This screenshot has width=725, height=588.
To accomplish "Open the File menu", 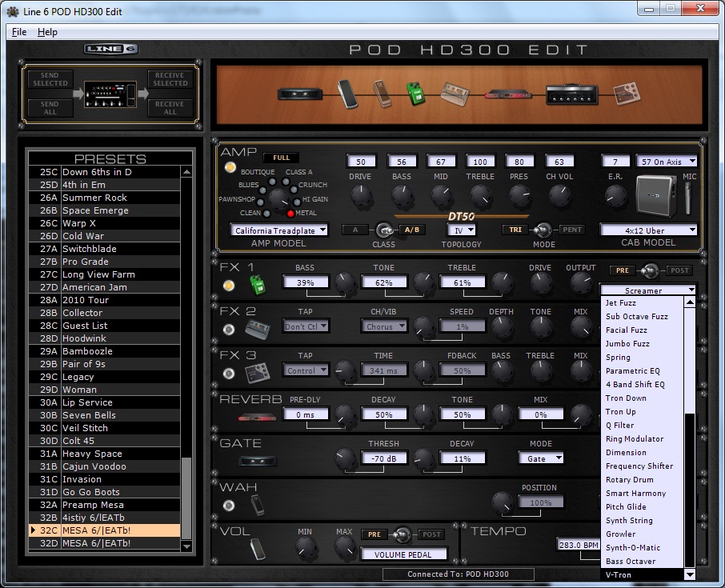I will [x=19, y=32].
